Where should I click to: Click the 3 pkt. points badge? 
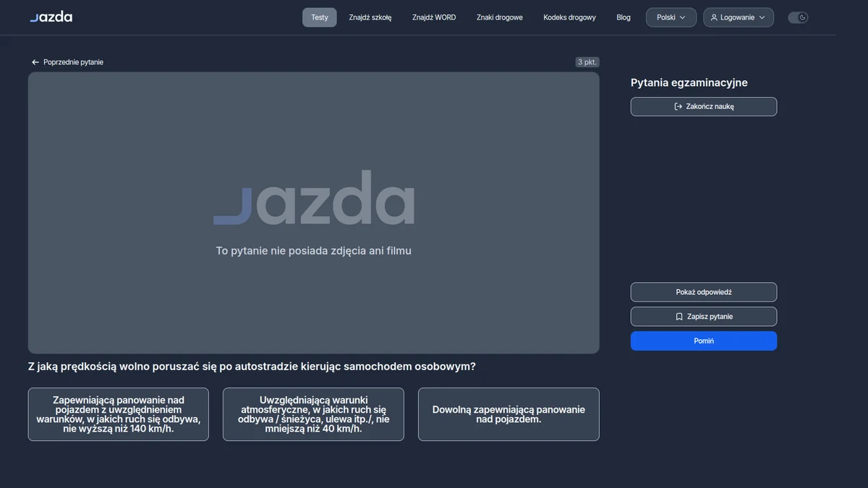[x=587, y=62]
